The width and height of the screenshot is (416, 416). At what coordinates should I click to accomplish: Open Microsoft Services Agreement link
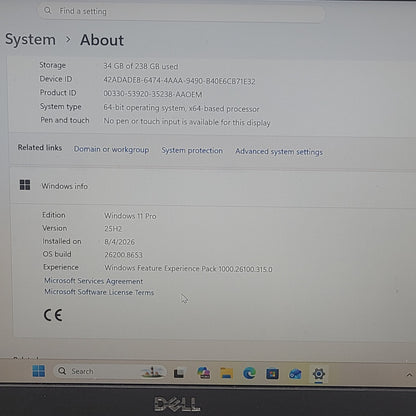click(x=94, y=281)
